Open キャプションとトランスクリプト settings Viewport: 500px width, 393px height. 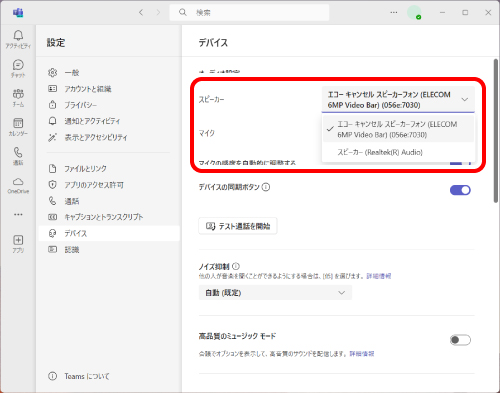109,217
